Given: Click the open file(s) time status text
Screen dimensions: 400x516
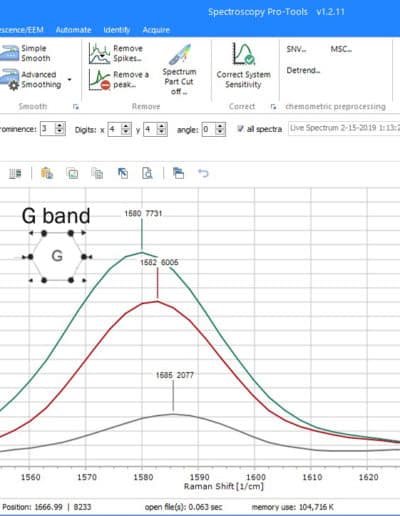Looking at the screenshot, I should 183,507.
